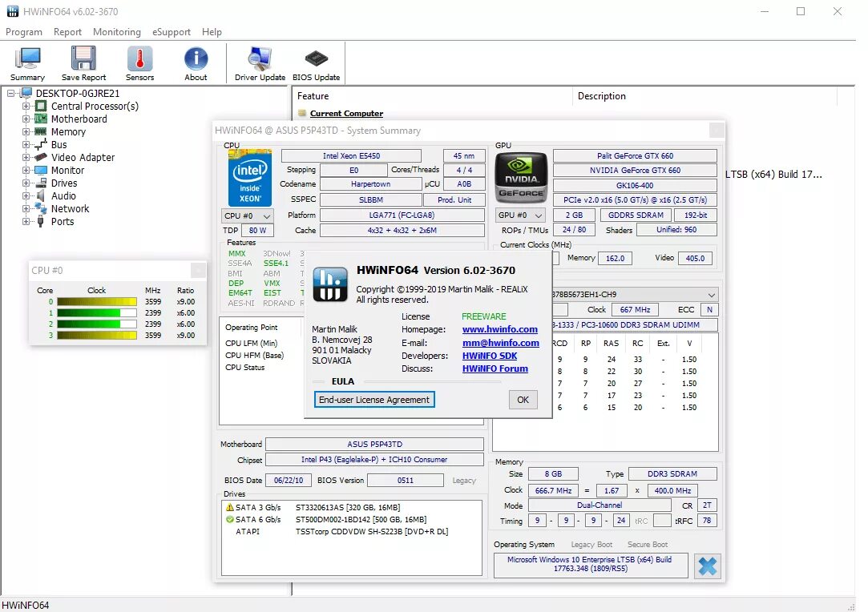
Task: Click the NVIDIA GeForce logo
Action: tap(520, 178)
